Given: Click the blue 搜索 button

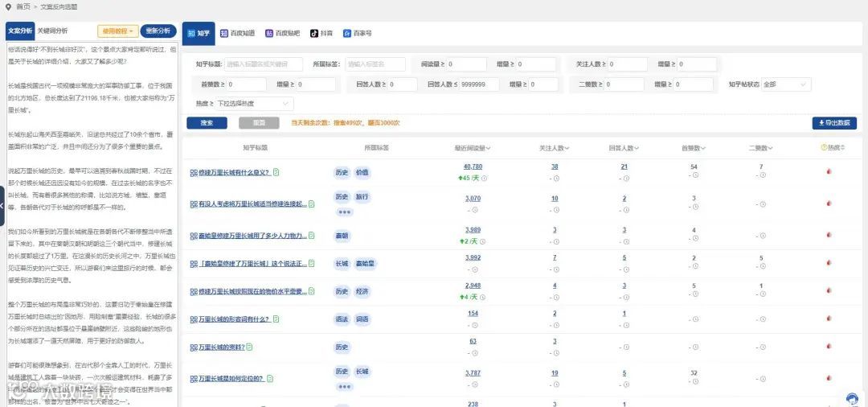Looking at the screenshot, I should 207,123.
